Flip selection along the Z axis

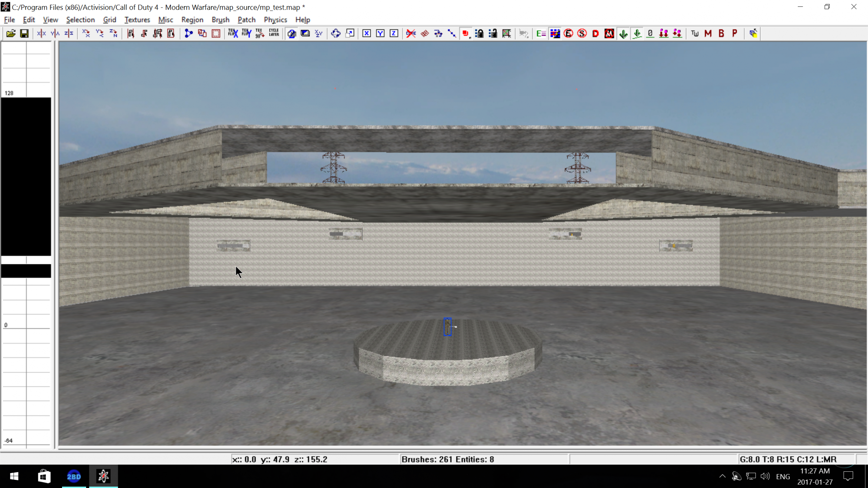tap(69, 33)
